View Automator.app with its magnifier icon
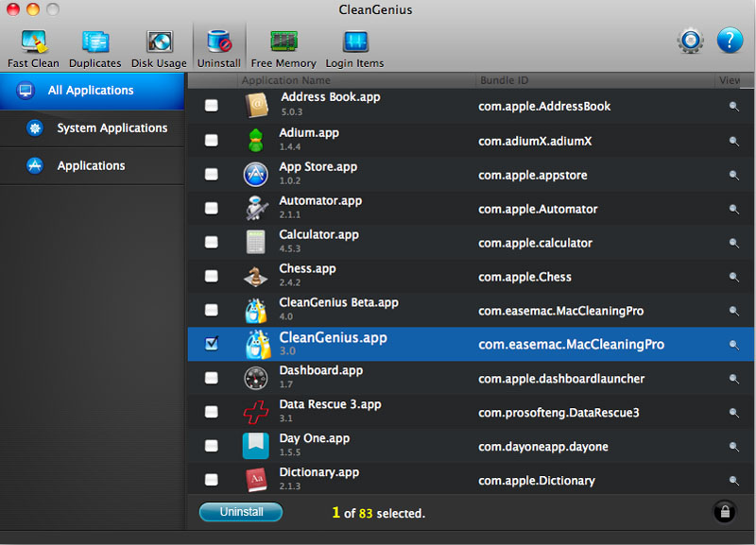Viewport: 756px width, 545px height. 734,209
